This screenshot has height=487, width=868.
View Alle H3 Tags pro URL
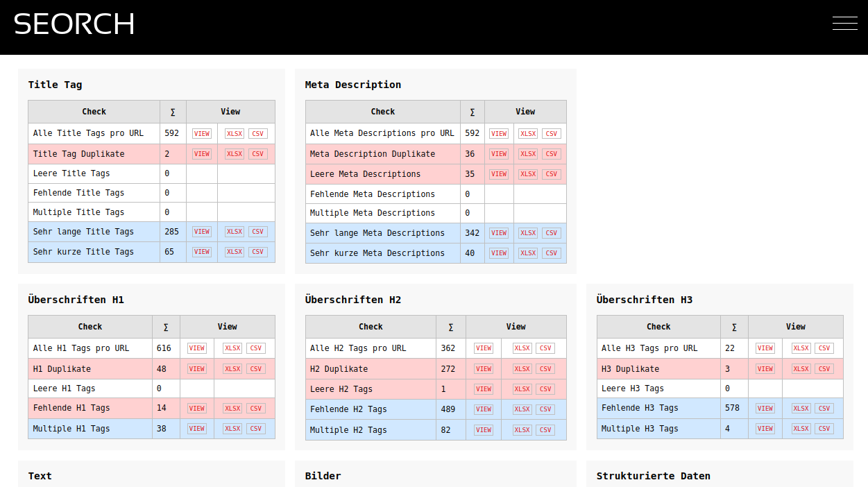[x=765, y=348]
